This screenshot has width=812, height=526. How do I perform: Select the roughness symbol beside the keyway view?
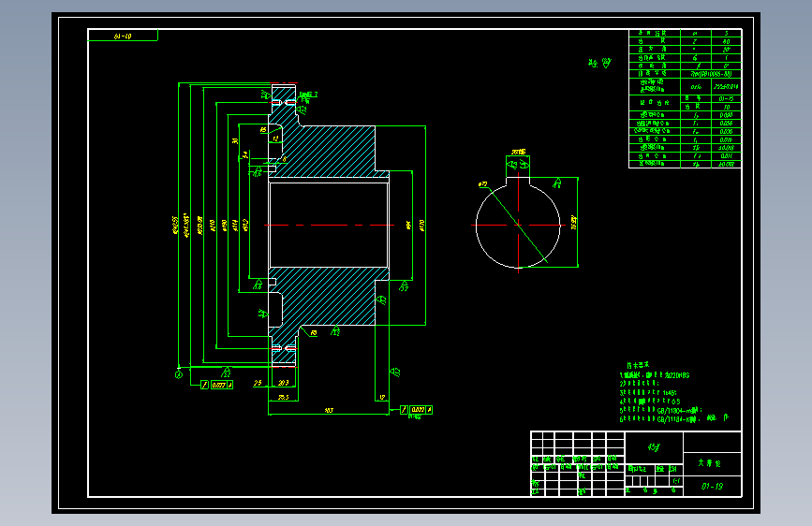tap(557, 183)
